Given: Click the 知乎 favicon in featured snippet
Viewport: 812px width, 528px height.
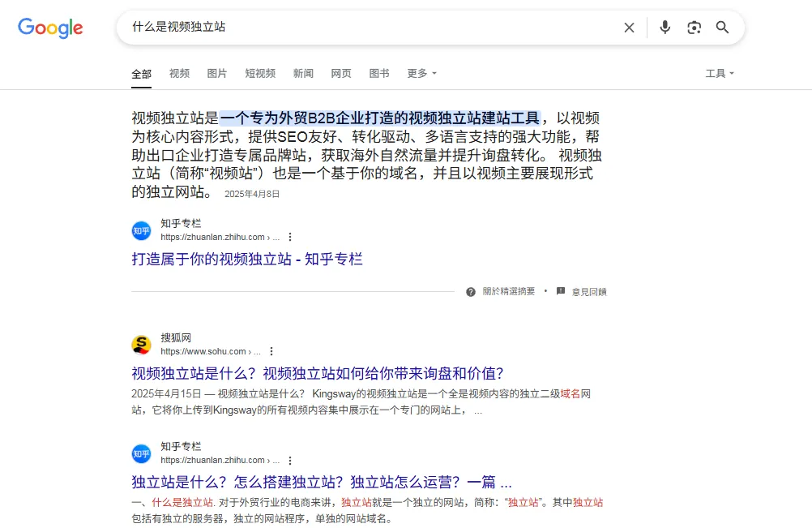Looking at the screenshot, I should (x=141, y=230).
